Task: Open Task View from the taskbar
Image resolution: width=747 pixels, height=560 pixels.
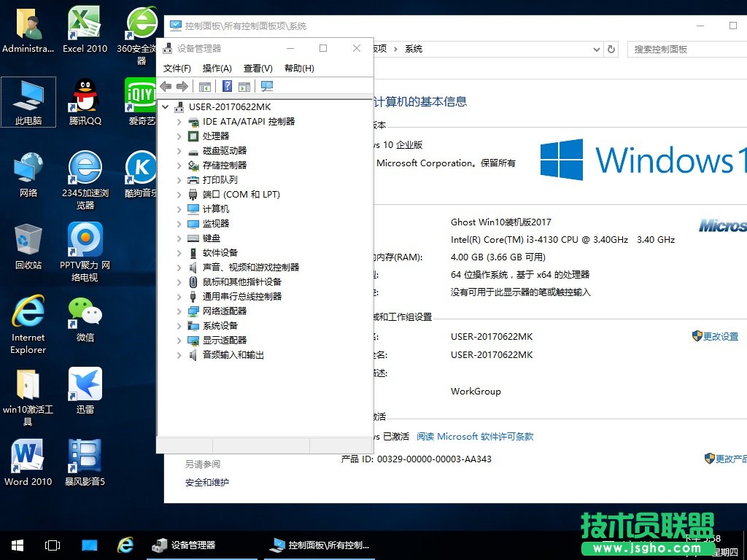Action: [x=53, y=545]
